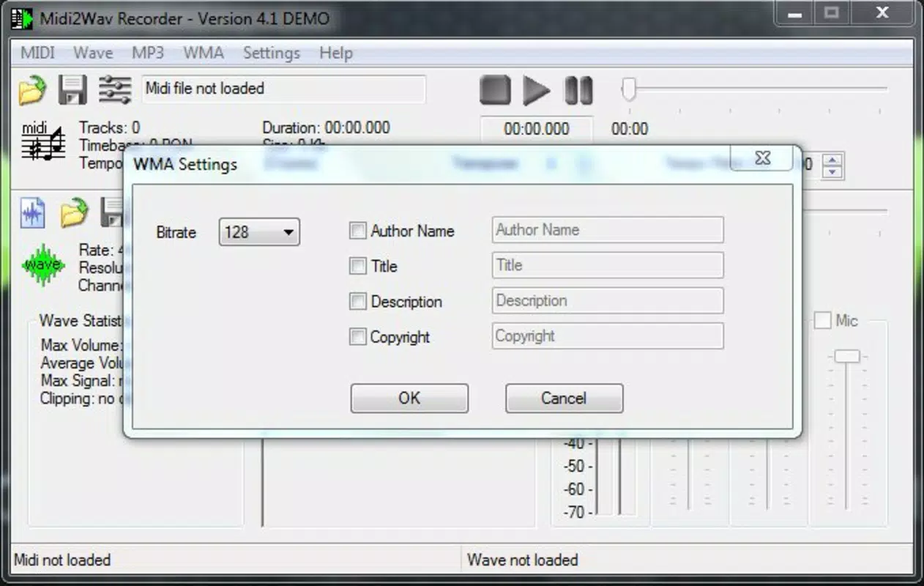Click the Mic volume slider handle
The width and height of the screenshot is (924, 586).
pos(847,356)
